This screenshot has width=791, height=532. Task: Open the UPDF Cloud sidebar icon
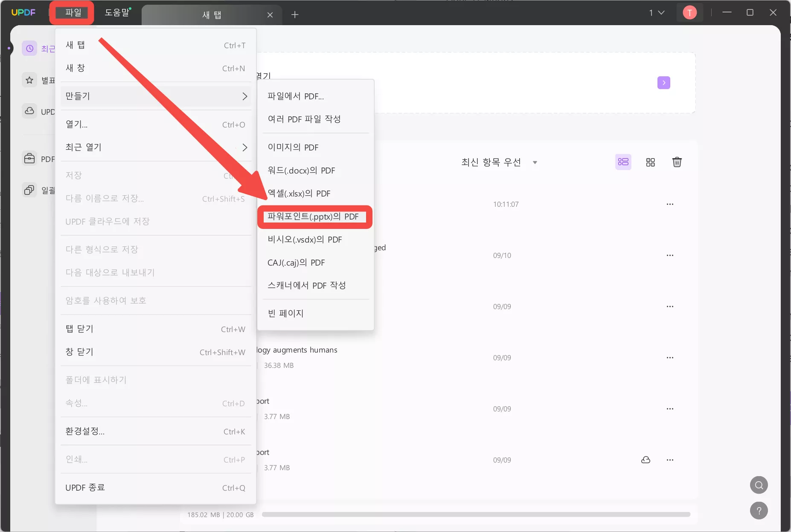pyautogui.click(x=29, y=111)
